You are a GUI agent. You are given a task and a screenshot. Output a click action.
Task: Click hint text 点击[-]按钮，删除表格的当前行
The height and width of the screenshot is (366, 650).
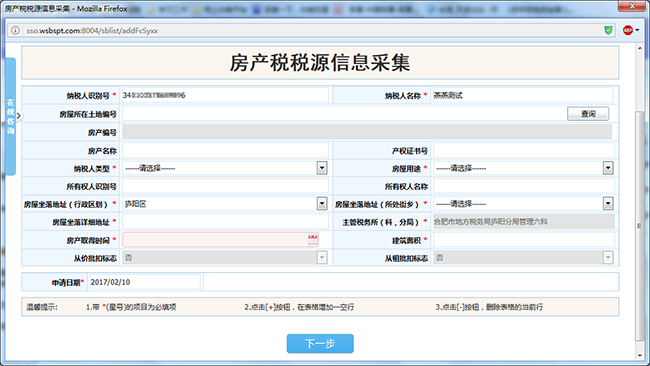click(x=489, y=307)
